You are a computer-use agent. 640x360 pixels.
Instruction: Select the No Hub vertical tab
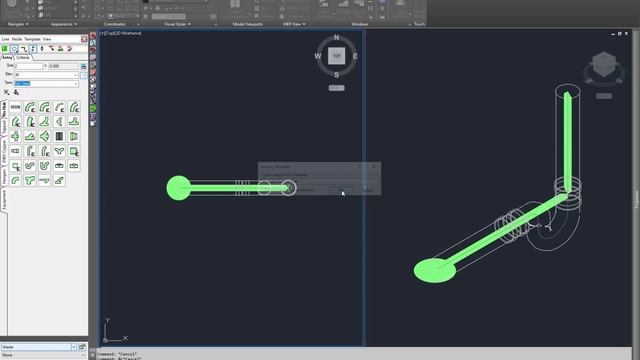[4, 109]
